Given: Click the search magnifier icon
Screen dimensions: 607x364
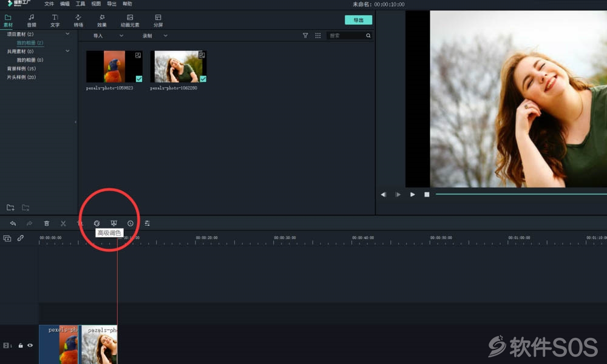Looking at the screenshot, I should (x=368, y=36).
